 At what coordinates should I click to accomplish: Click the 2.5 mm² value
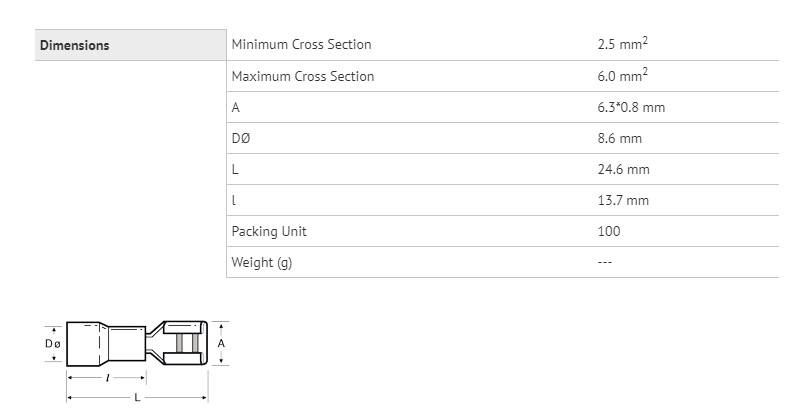tap(623, 44)
